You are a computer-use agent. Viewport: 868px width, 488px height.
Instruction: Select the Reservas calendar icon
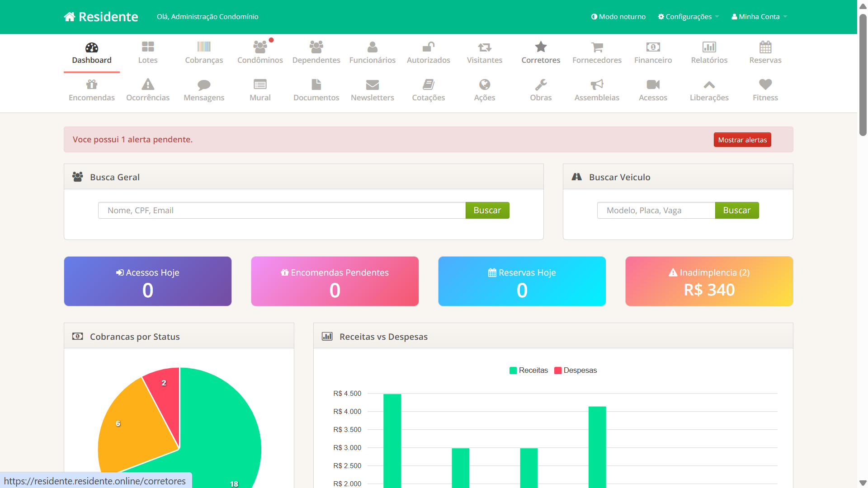tap(765, 47)
